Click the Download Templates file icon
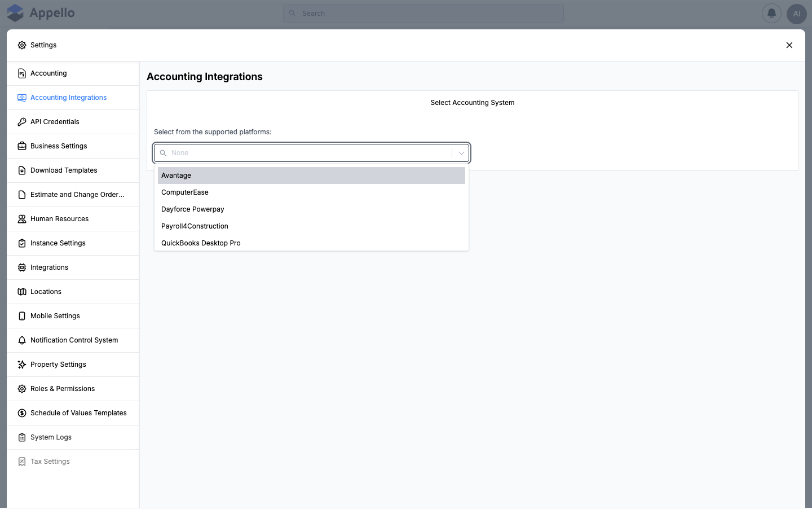This screenshot has height=518, width=812. click(x=22, y=170)
